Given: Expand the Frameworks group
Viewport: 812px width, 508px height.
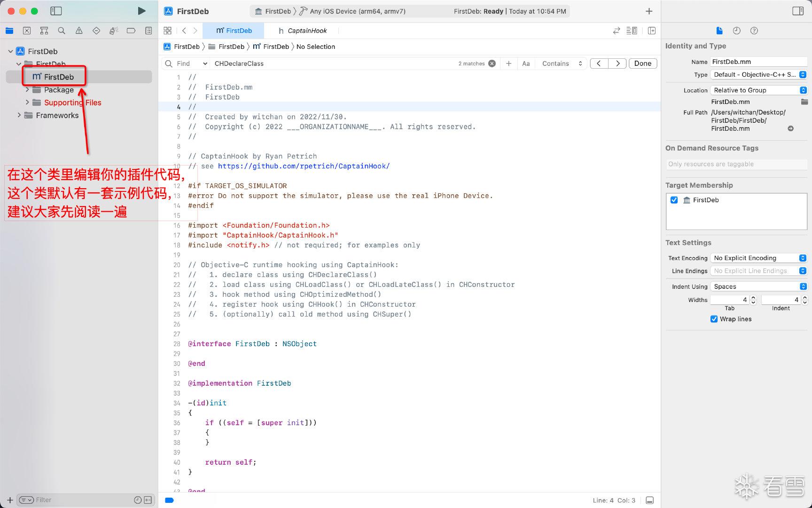Looking at the screenshot, I should [x=19, y=115].
